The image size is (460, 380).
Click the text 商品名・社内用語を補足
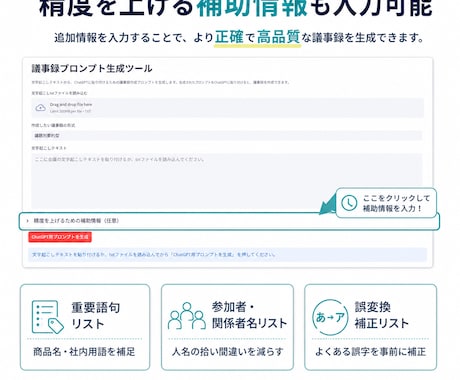tap(84, 352)
